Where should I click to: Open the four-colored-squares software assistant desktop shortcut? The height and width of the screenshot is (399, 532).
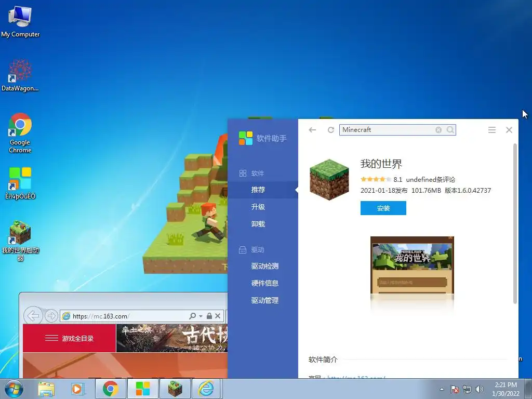point(20,183)
